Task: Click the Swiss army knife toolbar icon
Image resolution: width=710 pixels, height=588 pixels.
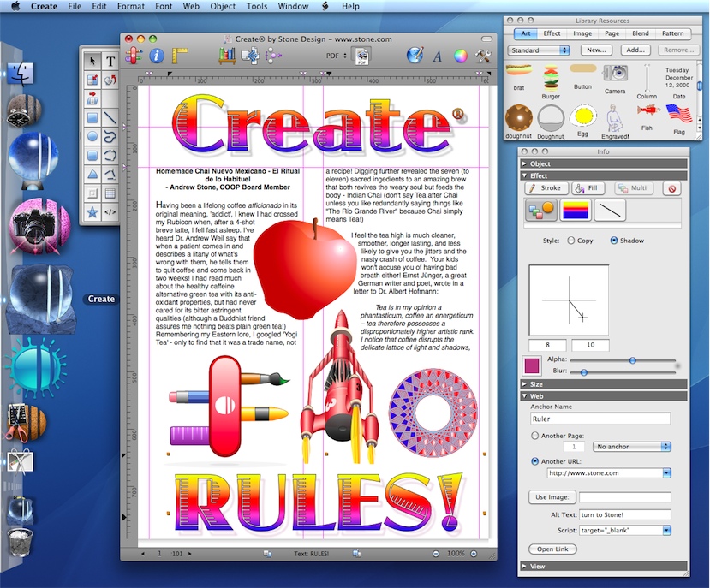Action: tap(134, 56)
